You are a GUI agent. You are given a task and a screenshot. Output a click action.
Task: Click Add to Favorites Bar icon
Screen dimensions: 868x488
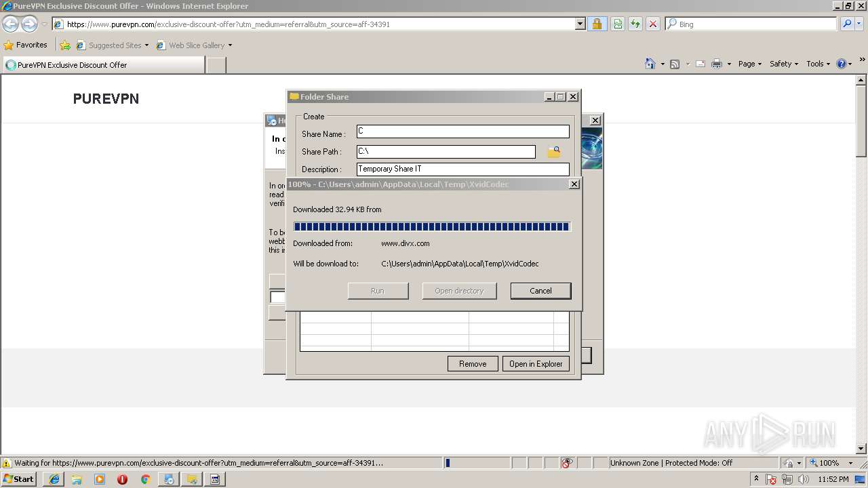pyautogui.click(x=65, y=45)
